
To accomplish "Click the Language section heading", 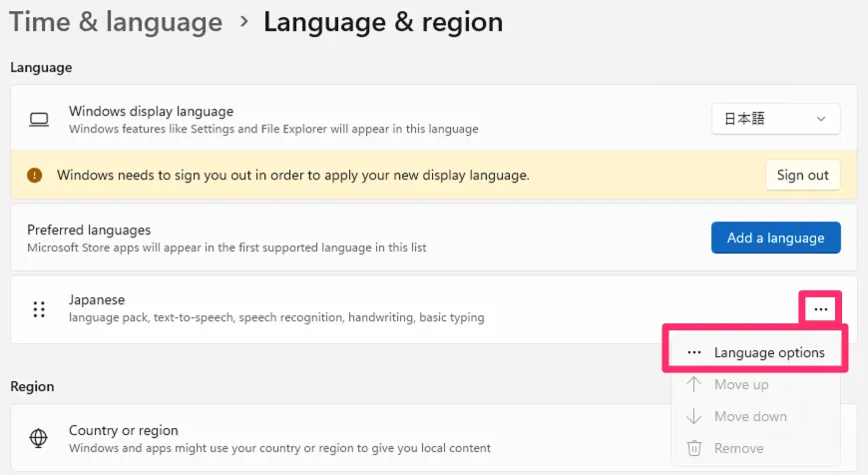I will pos(41,68).
